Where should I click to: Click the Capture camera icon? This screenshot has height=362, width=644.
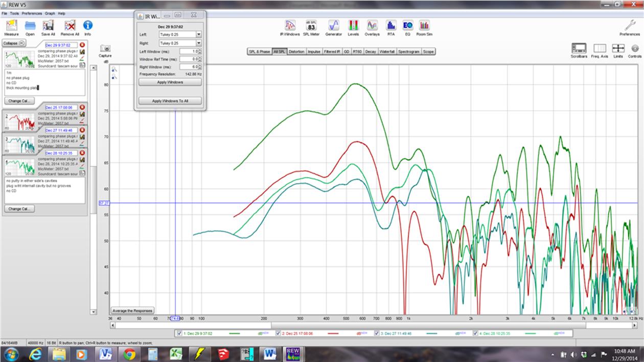[105, 48]
